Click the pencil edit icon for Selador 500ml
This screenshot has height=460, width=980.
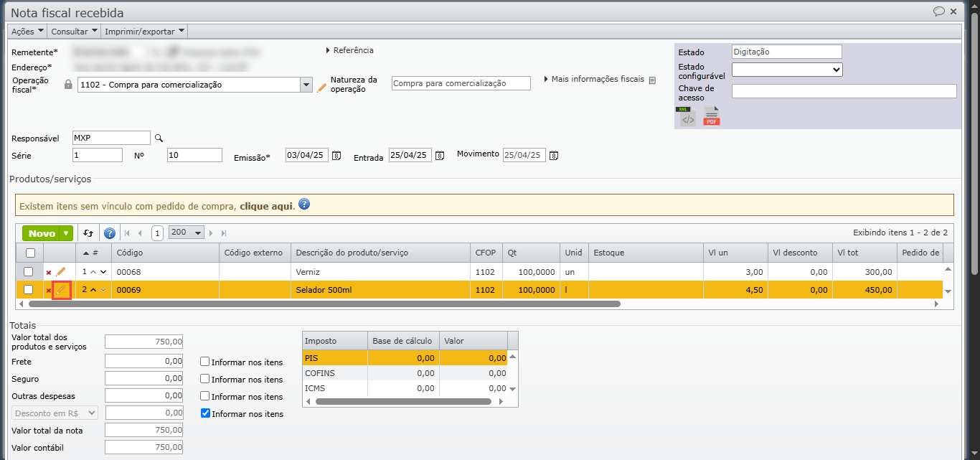coord(61,290)
